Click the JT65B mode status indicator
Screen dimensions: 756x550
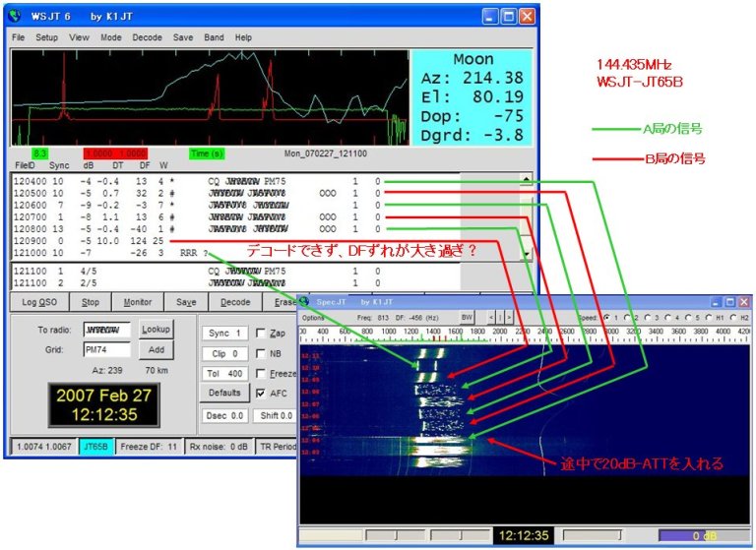click(x=95, y=447)
